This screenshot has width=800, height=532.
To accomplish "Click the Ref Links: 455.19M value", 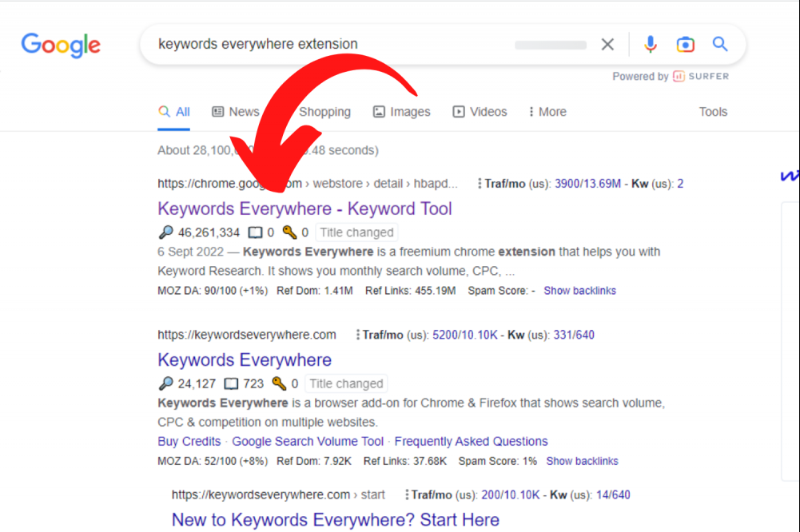I will click(410, 291).
